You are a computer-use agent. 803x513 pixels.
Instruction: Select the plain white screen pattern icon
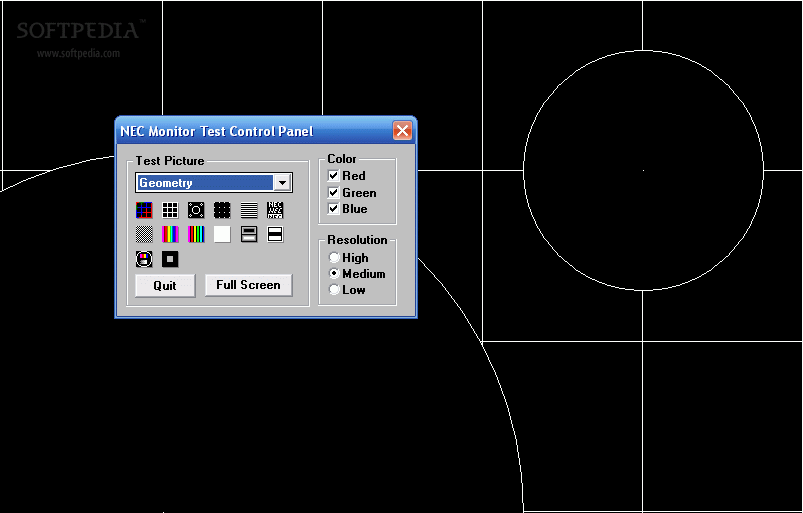coord(222,234)
